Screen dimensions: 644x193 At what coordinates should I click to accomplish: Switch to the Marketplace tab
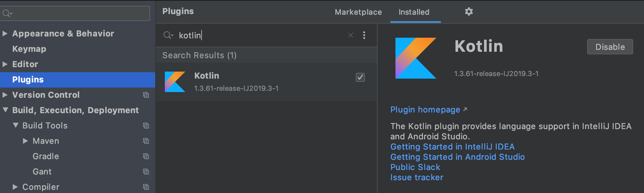tap(358, 12)
